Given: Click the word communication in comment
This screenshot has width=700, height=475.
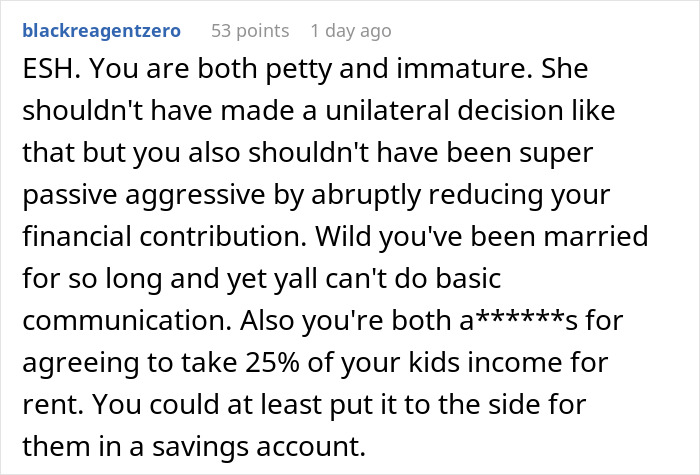Looking at the screenshot, I should tap(127, 321).
